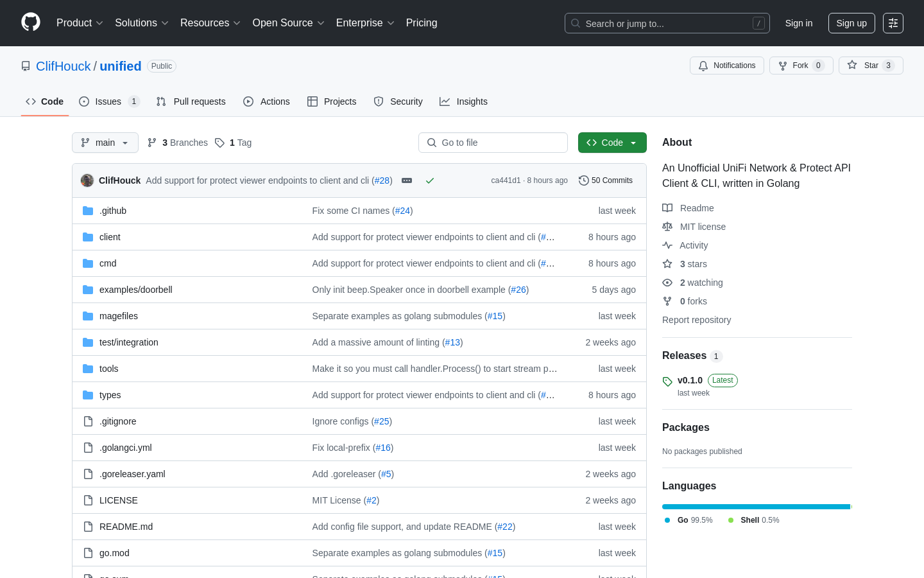924x578 pixels.
Task: Click the green commit status checkmark
Action: pos(430,180)
